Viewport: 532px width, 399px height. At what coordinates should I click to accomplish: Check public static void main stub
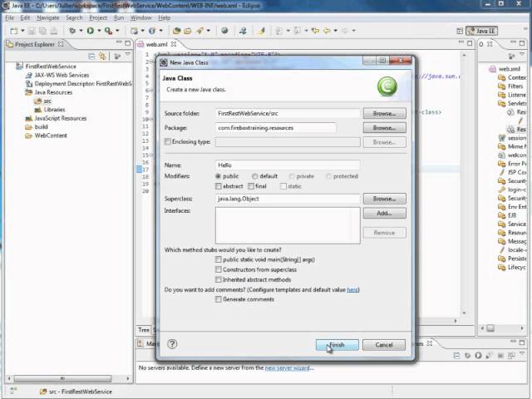pos(218,259)
